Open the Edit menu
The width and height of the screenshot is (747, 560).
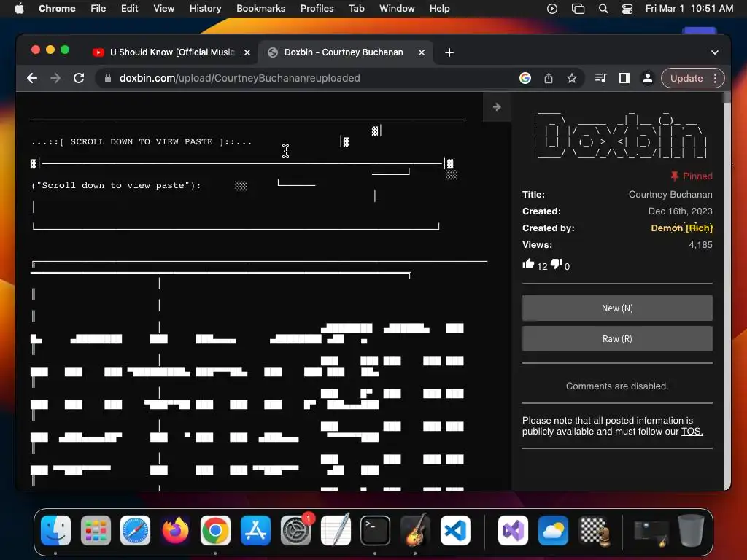tap(129, 8)
